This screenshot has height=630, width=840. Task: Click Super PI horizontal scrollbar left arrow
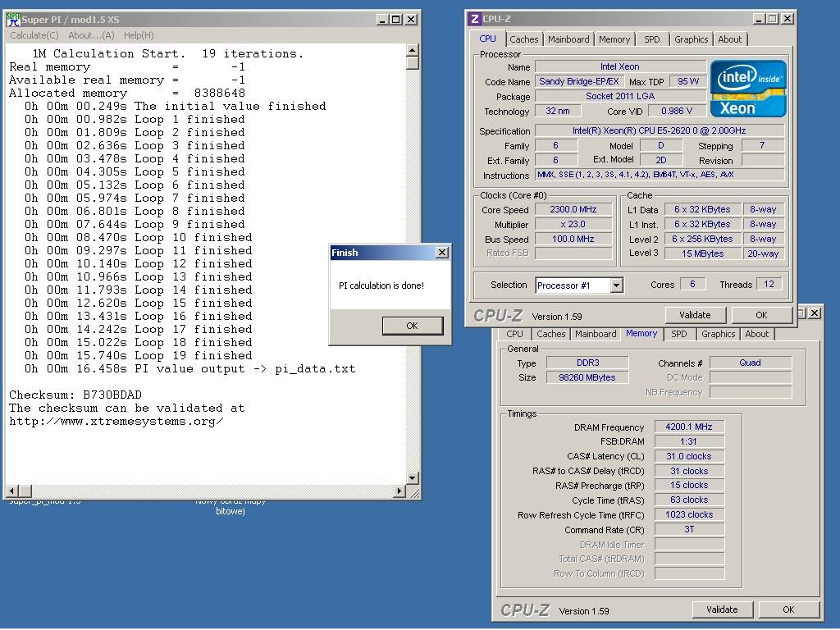point(13,491)
